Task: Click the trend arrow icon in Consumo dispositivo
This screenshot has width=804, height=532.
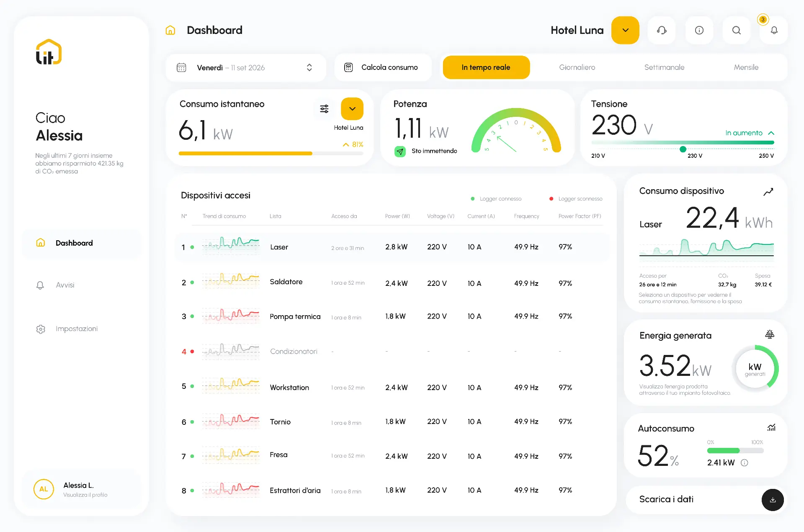Action: tap(768, 192)
